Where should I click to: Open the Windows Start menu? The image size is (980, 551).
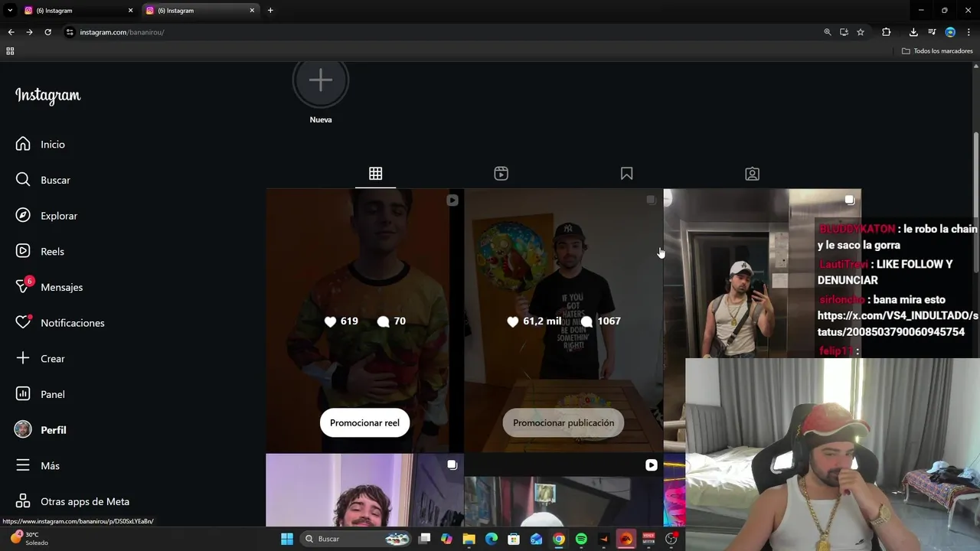coord(287,539)
